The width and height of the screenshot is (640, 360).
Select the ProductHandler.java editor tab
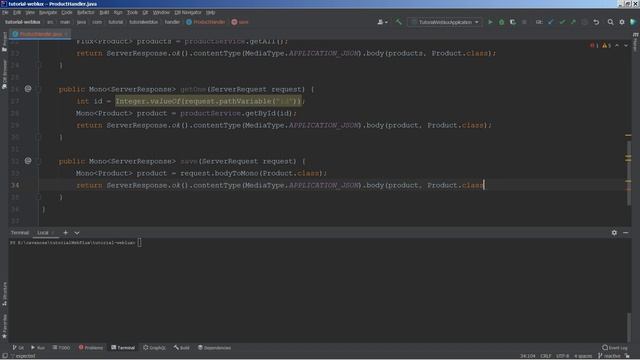tap(40, 34)
